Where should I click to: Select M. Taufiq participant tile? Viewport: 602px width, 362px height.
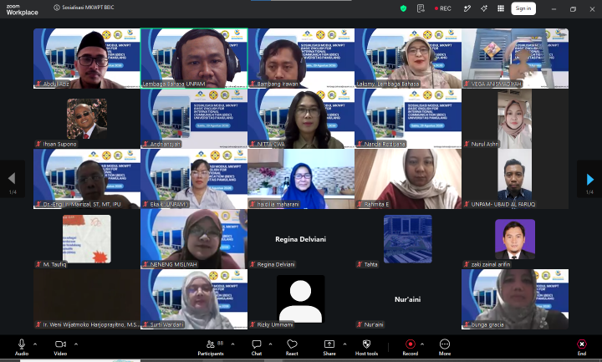coord(87,239)
